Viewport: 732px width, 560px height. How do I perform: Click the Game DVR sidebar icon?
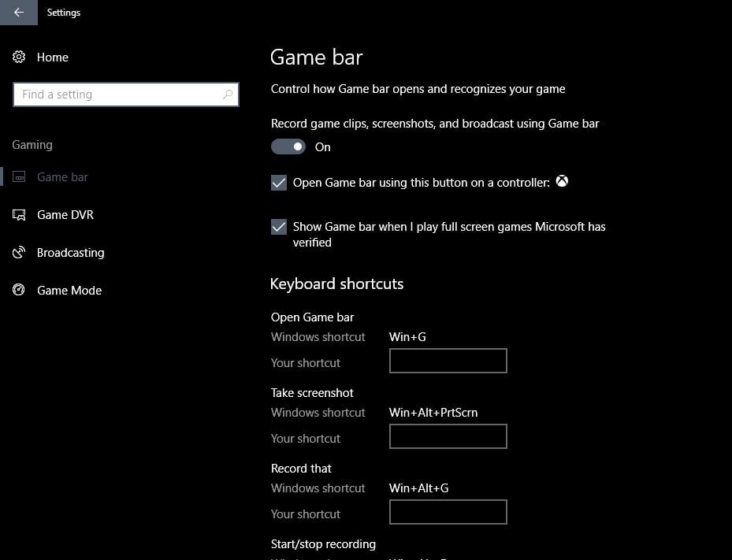click(19, 215)
